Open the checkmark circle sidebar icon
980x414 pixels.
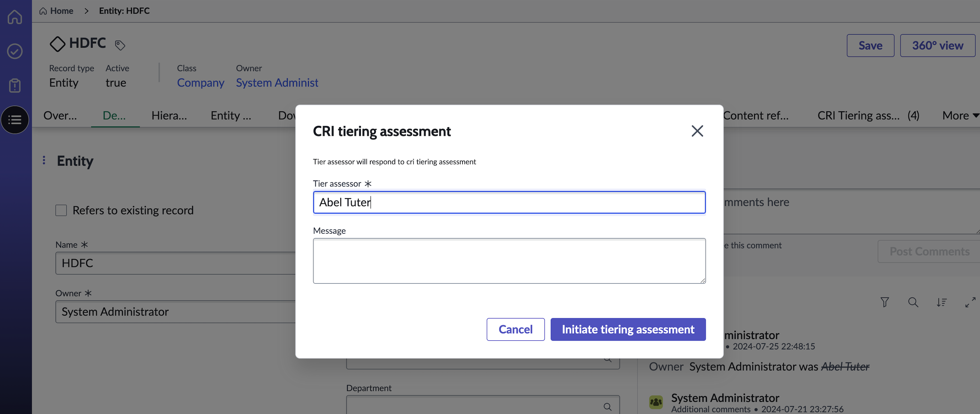click(x=15, y=51)
